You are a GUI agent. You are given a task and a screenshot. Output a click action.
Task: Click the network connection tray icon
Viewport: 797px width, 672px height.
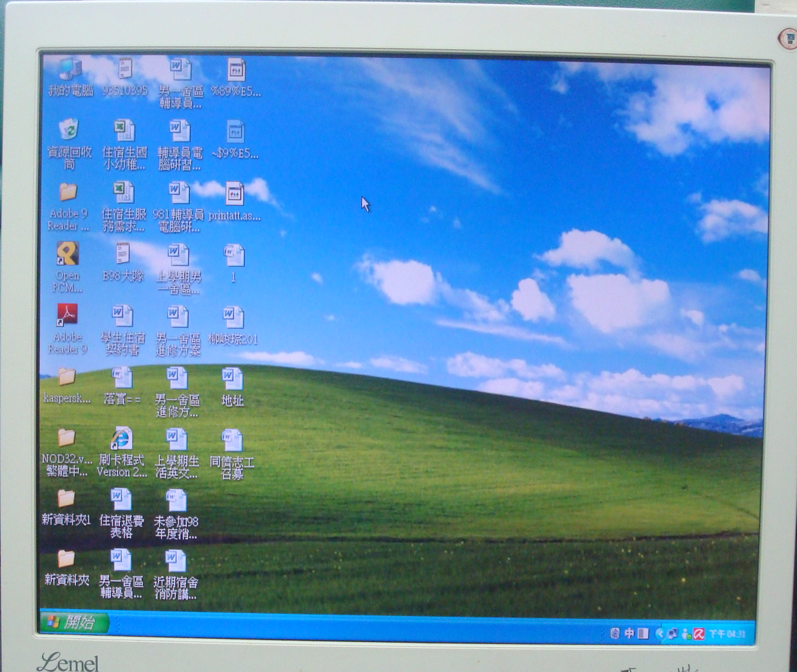tap(673, 634)
